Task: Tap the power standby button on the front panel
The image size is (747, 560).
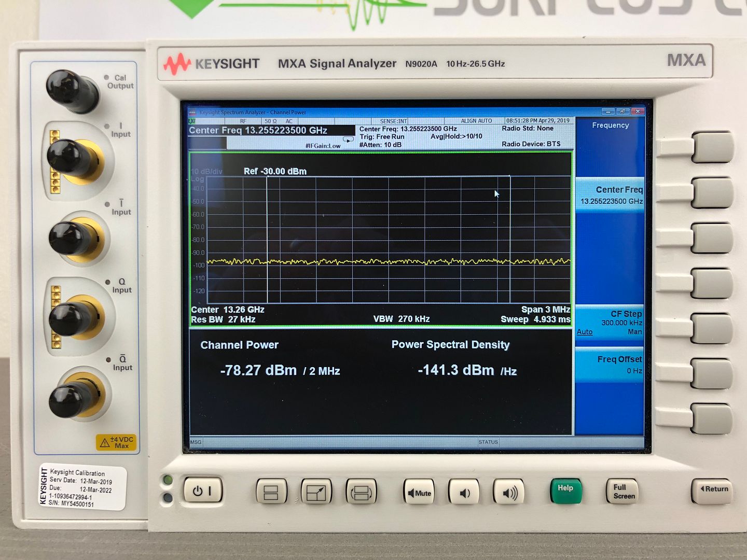Action: 203,490
